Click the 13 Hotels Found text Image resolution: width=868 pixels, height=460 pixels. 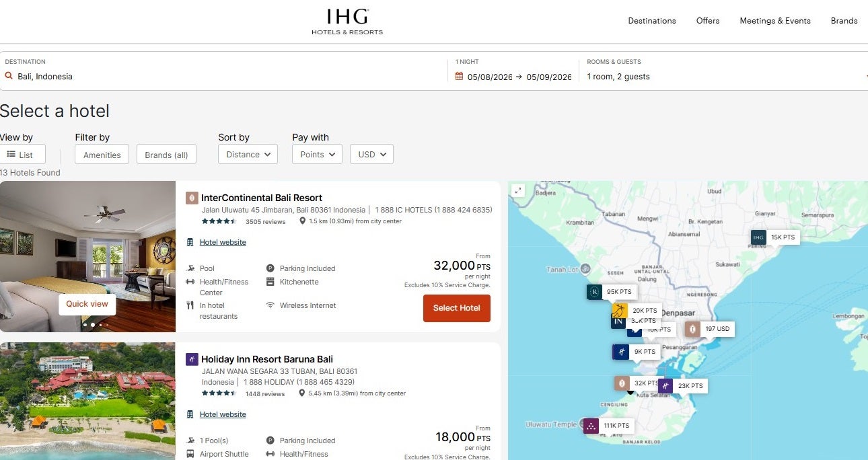point(30,173)
